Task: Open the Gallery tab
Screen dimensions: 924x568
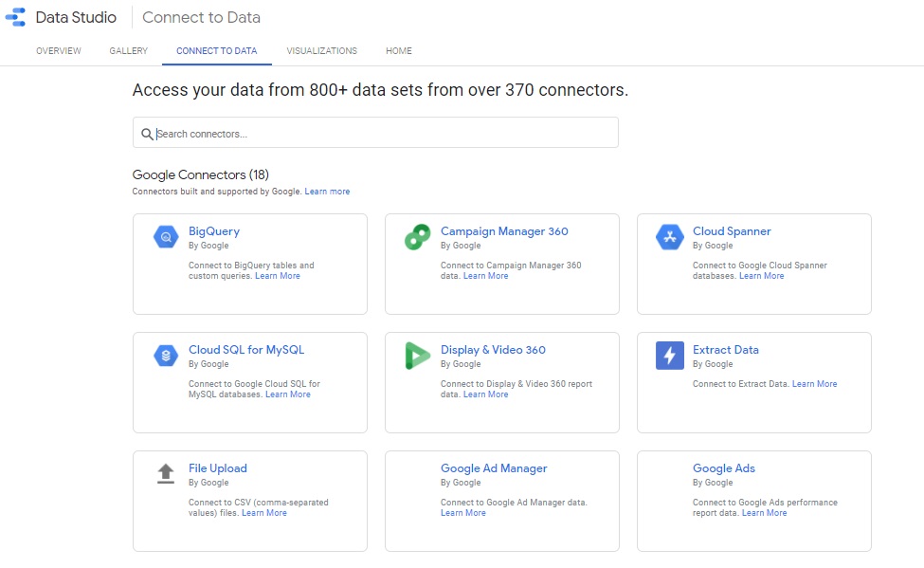Action: [128, 51]
